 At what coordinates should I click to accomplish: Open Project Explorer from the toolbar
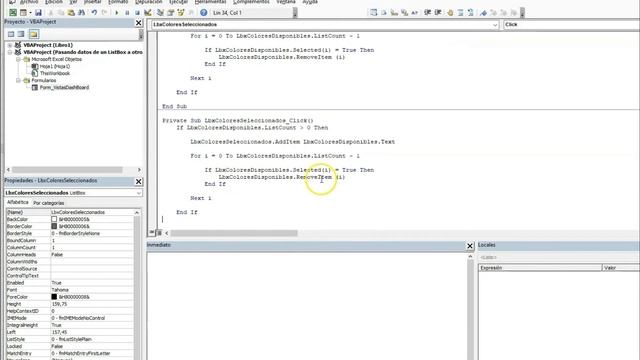tap(160, 13)
